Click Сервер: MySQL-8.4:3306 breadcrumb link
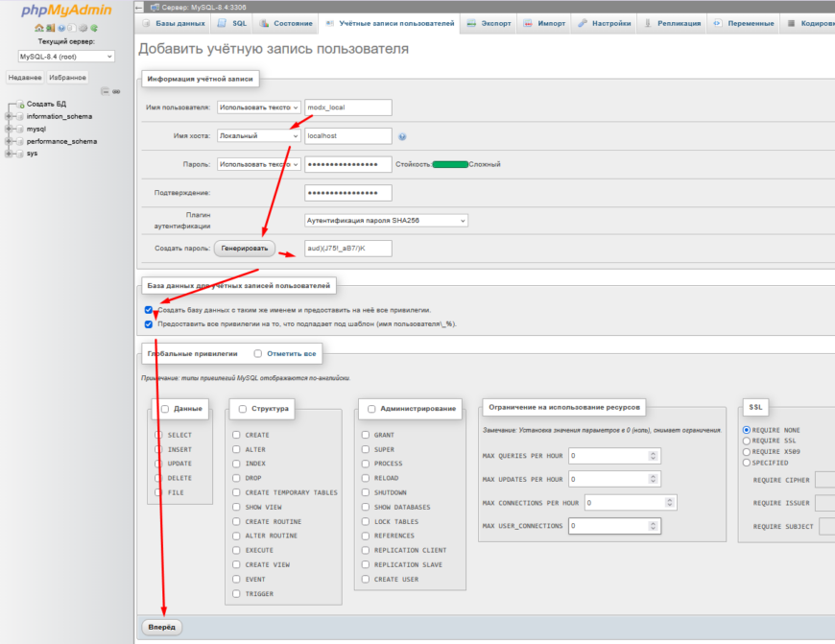The height and width of the screenshot is (644, 835). tap(204, 7)
